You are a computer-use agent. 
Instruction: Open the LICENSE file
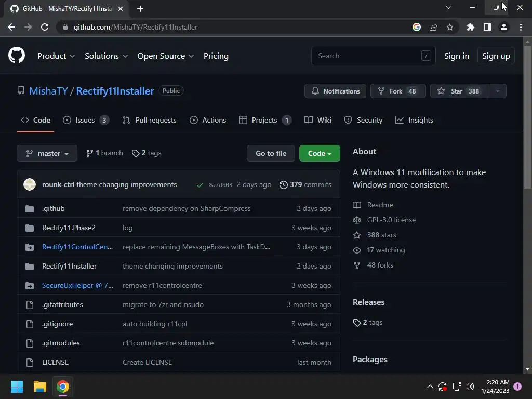(x=55, y=362)
